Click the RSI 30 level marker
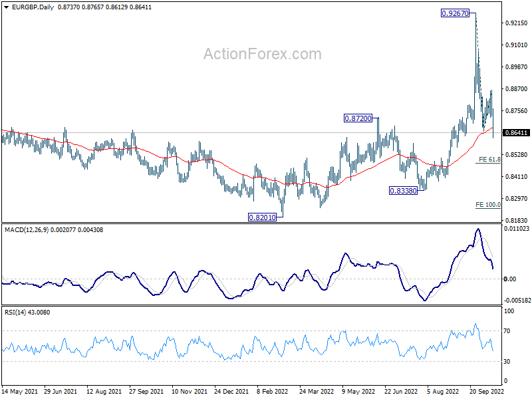The width and height of the screenshot is (532, 399). point(507,362)
